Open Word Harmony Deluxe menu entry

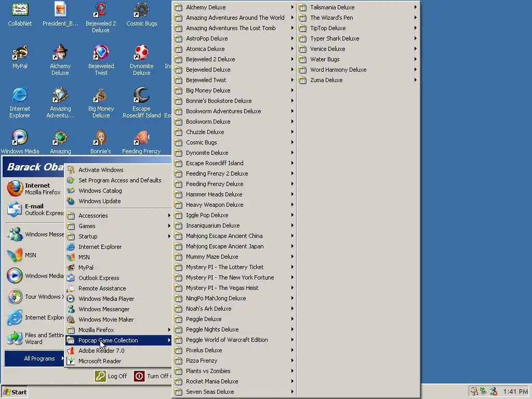tap(358, 70)
